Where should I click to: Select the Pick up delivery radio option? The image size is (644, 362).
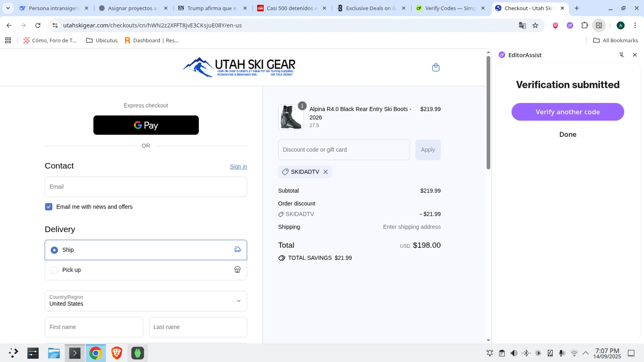54,270
